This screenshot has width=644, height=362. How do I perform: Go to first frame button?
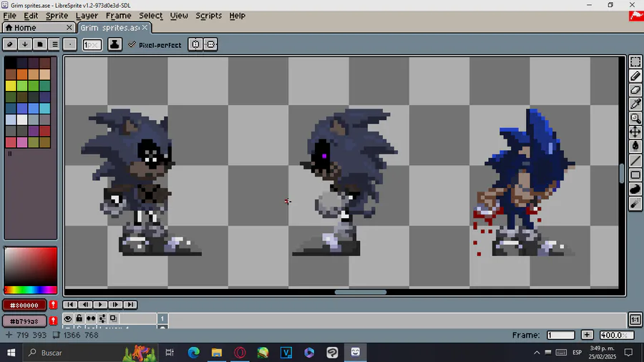tap(70, 305)
